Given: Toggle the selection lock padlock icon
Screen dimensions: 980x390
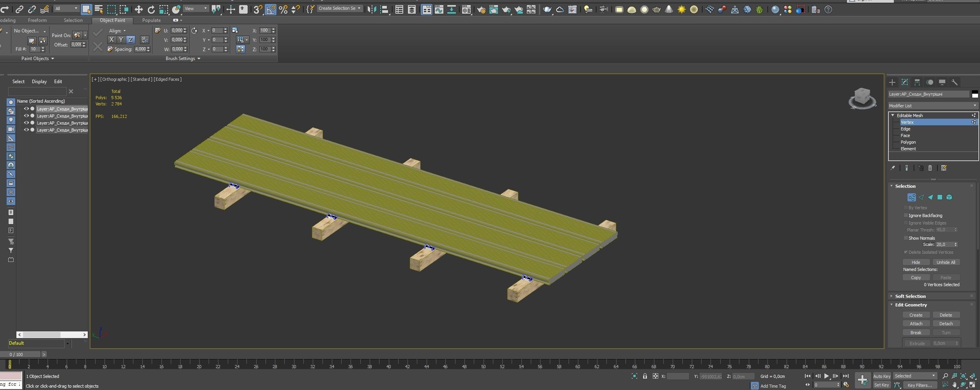Looking at the screenshot, I should 645,376.
